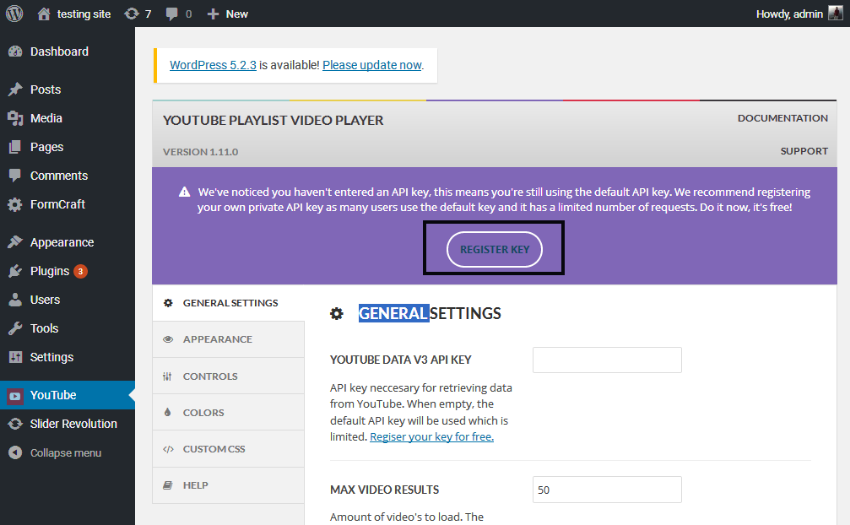Switch to the General Settings tab

[228, 303]
